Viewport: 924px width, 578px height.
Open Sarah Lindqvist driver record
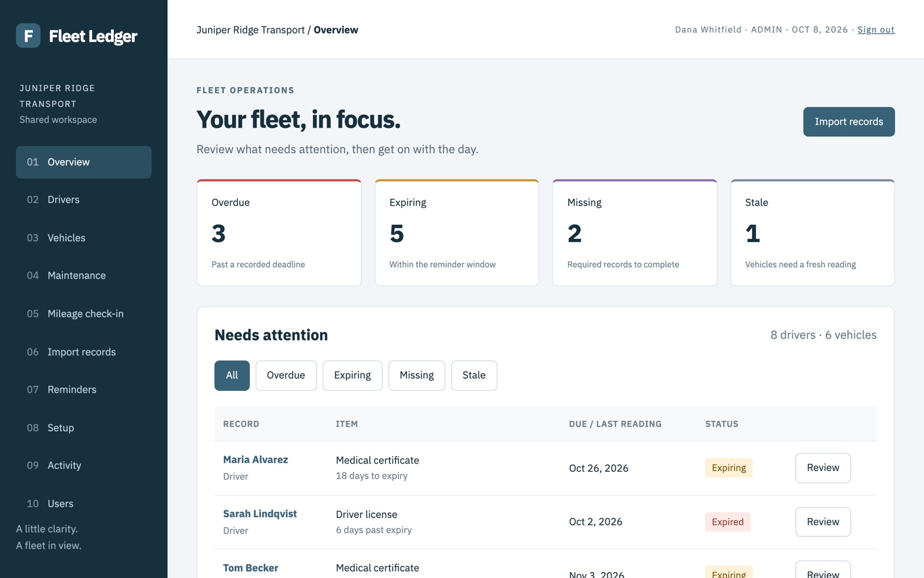(260, 514)
